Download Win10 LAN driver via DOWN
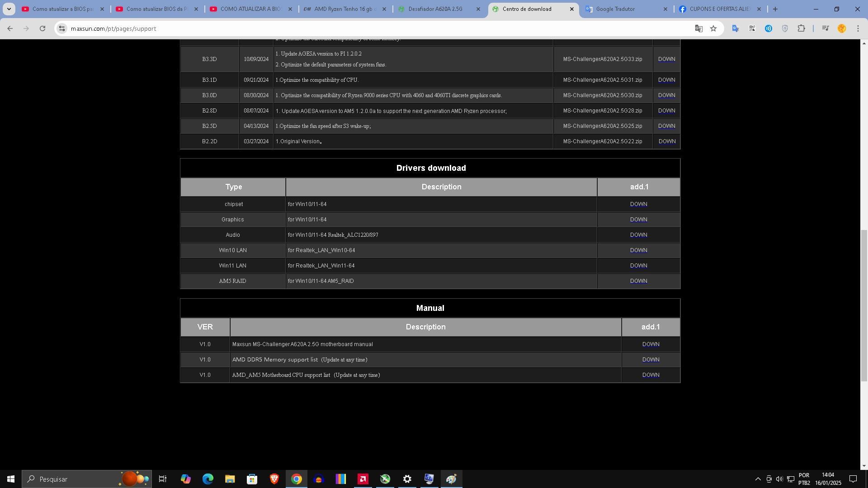868x488 pixels. pos(638,250)
